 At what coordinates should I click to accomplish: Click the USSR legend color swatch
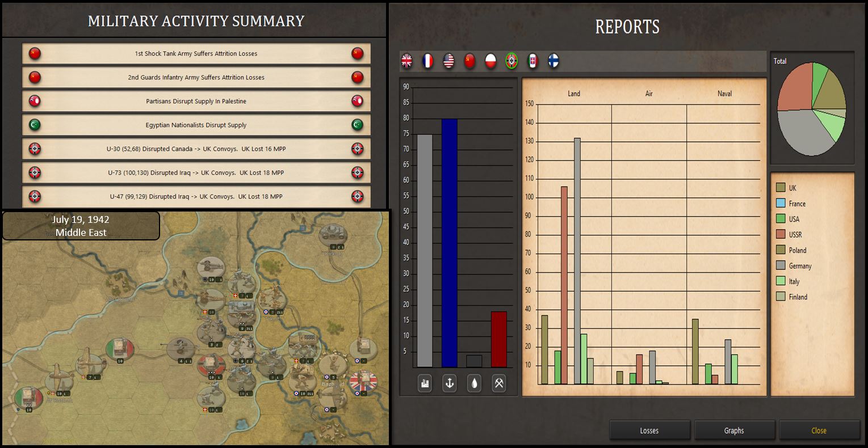[781, 234]
